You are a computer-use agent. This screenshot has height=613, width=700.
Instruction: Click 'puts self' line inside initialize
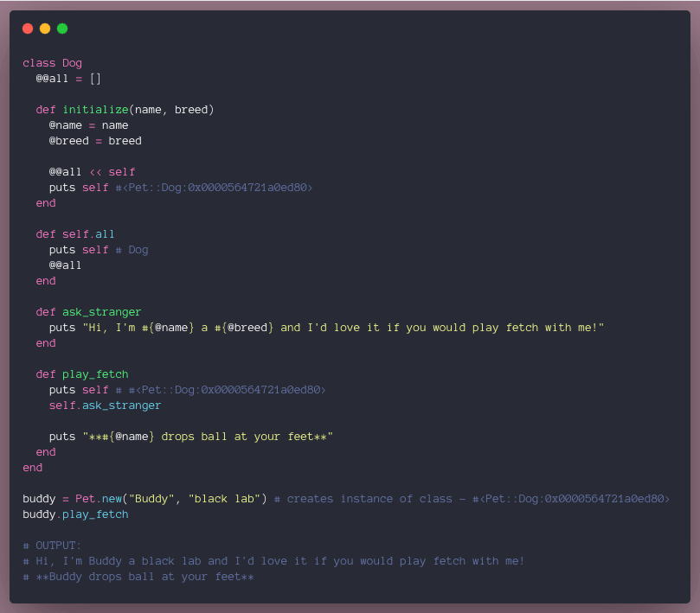181,188
